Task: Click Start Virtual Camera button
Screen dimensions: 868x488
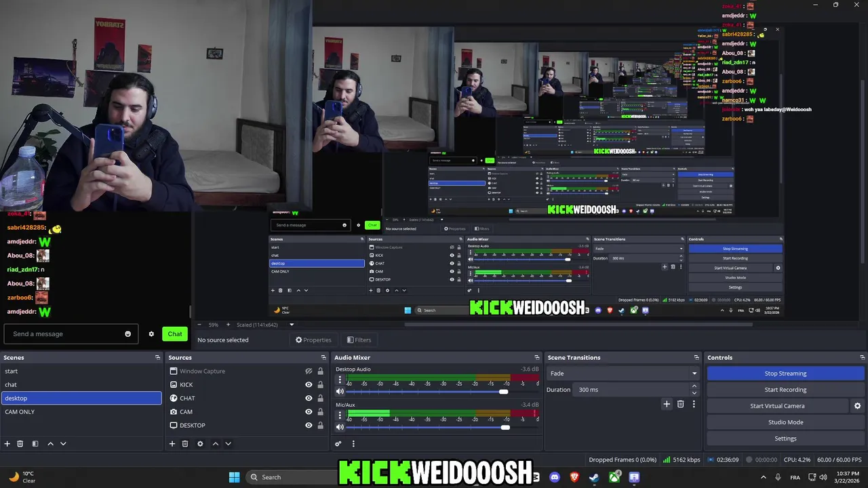Action: click(777, 406)
